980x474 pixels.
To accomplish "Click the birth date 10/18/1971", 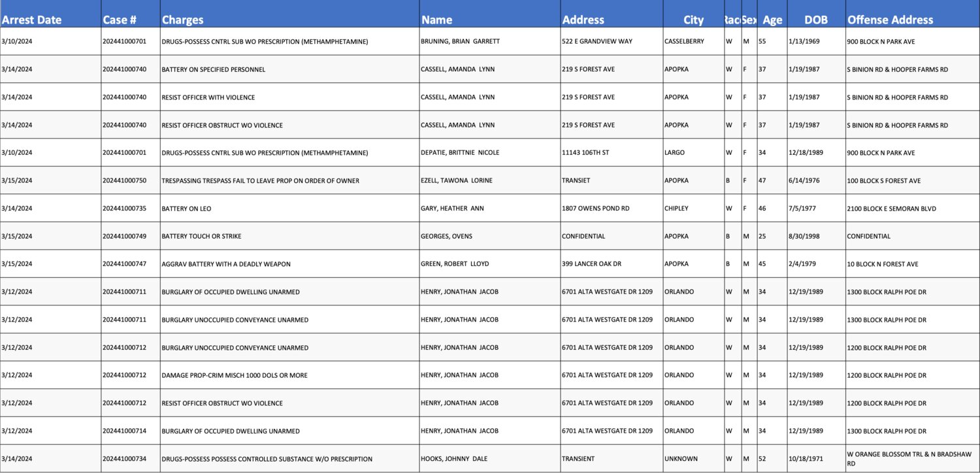I will coord(806,459).
